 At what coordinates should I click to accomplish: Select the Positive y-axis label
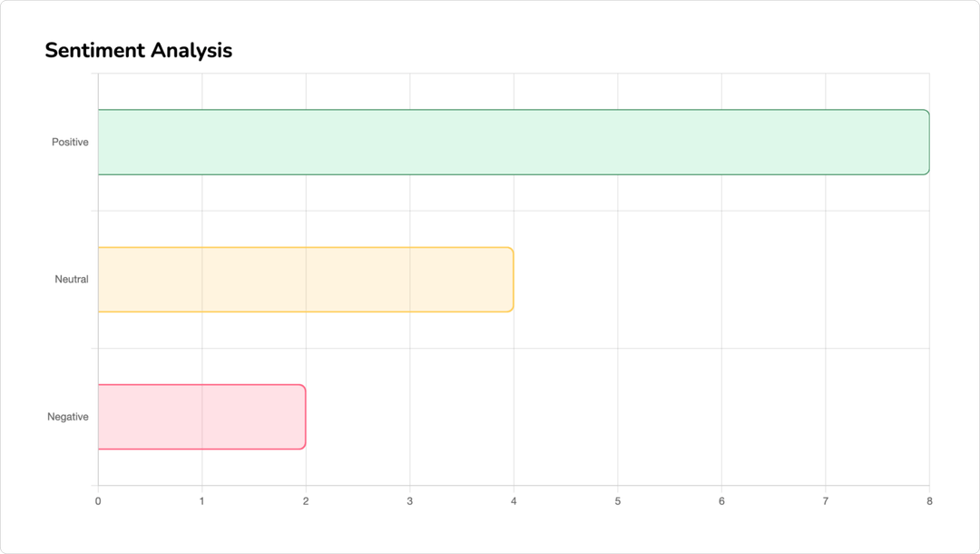click(x=70, y=143)
